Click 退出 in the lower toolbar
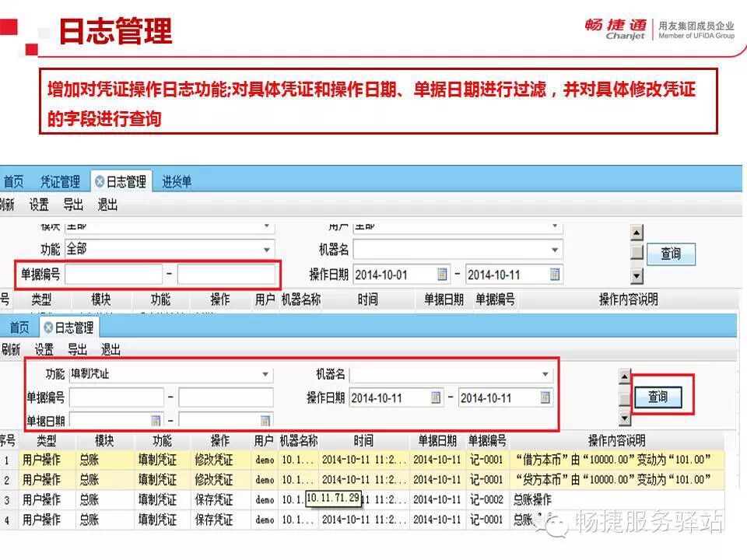 (x=111, y=349)
